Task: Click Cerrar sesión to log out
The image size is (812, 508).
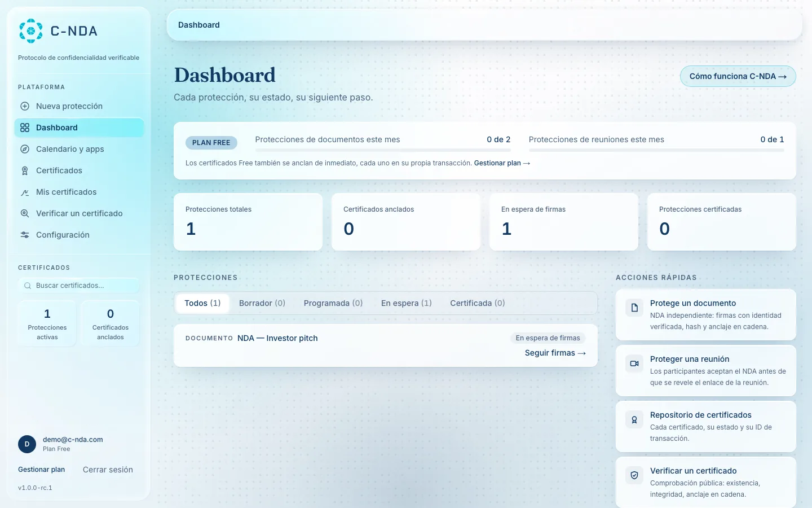Action: tap(108, 470)
